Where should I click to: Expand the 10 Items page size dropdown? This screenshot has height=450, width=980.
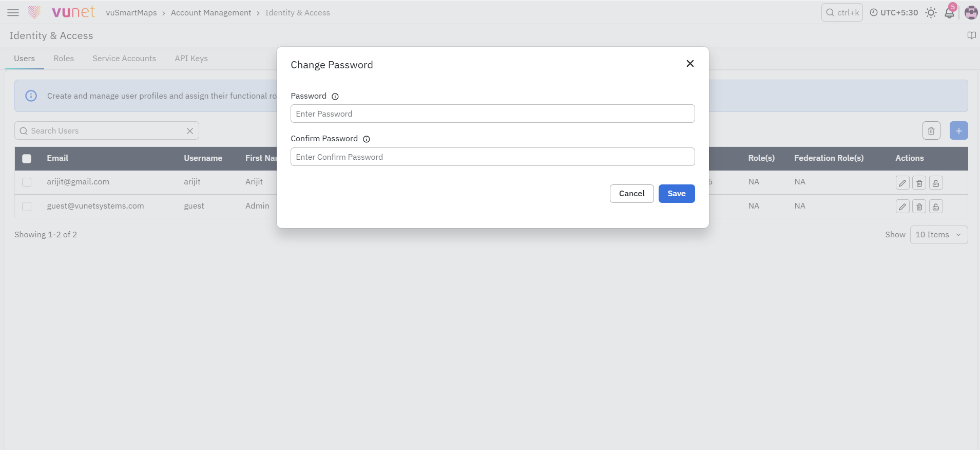pos(938,235)
